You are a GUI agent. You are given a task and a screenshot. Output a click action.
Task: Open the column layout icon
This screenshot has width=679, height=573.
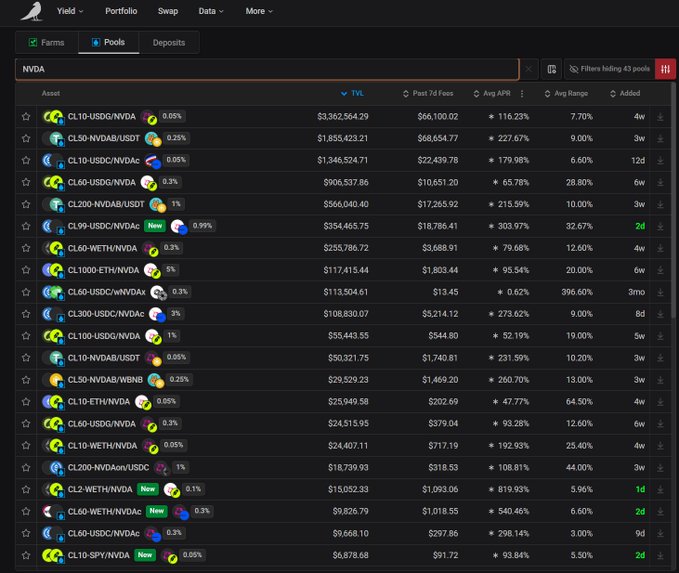[x=551, y=69]
